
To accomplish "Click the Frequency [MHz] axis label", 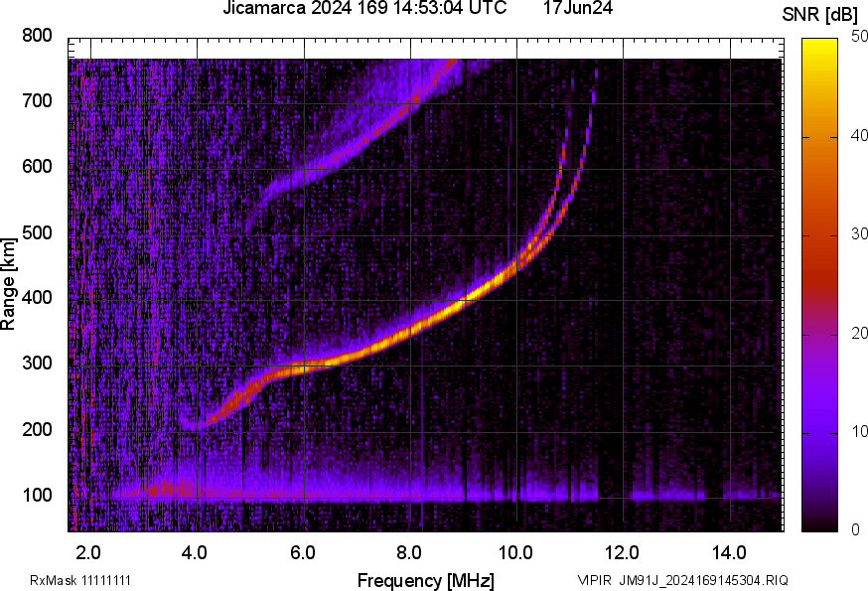I will coord(425,580).
